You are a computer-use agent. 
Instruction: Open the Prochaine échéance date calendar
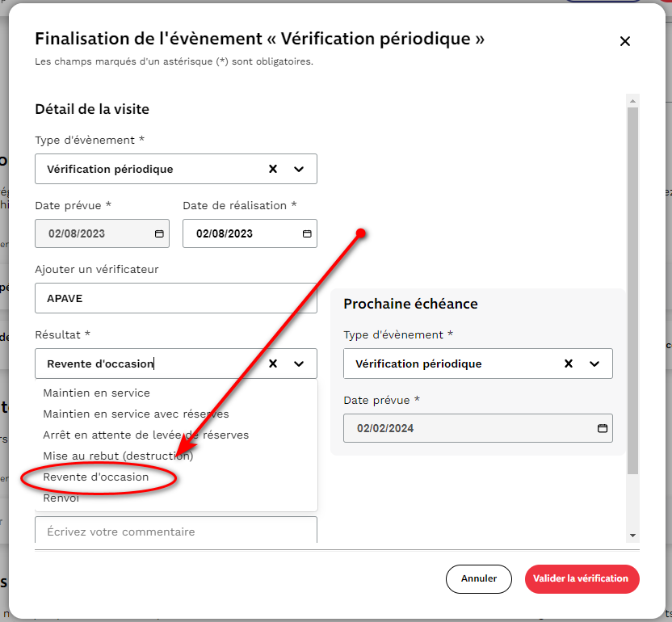602,428
